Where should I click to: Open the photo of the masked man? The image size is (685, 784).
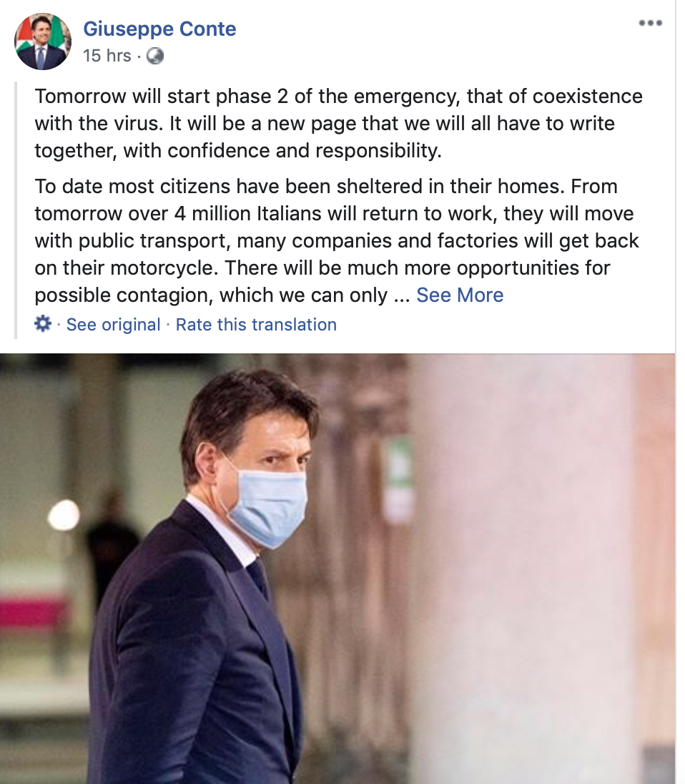point(337,569)
